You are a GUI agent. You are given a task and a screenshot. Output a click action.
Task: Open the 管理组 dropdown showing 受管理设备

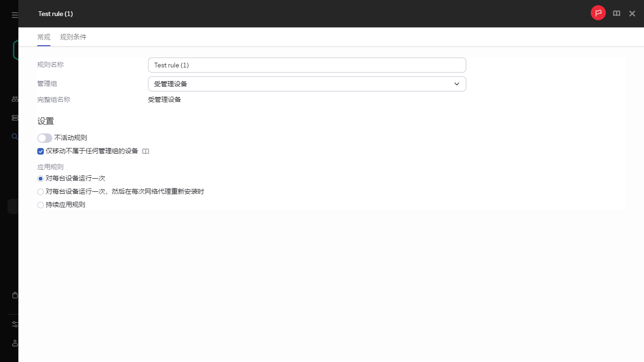click(306, 83)
